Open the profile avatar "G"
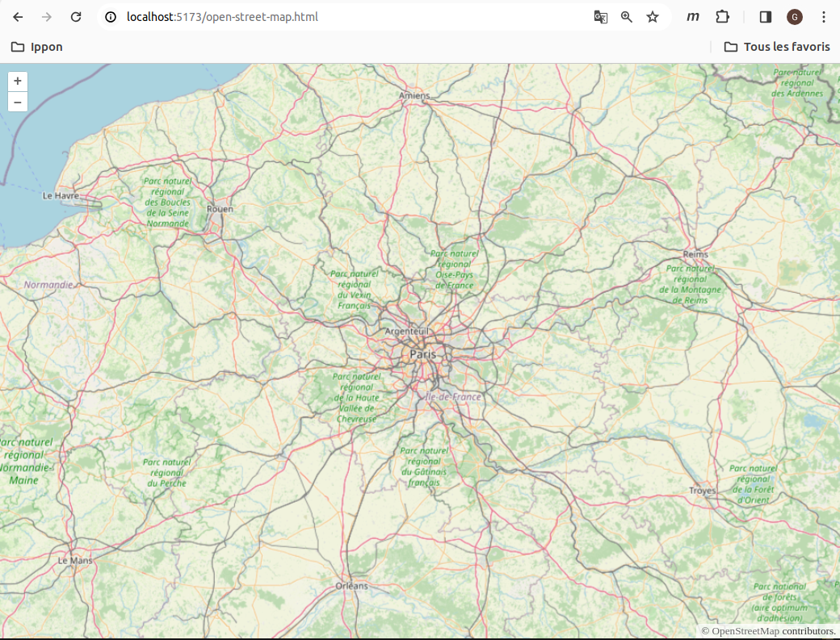This screenshot has height=640, width=840. [x=794, y=16]
